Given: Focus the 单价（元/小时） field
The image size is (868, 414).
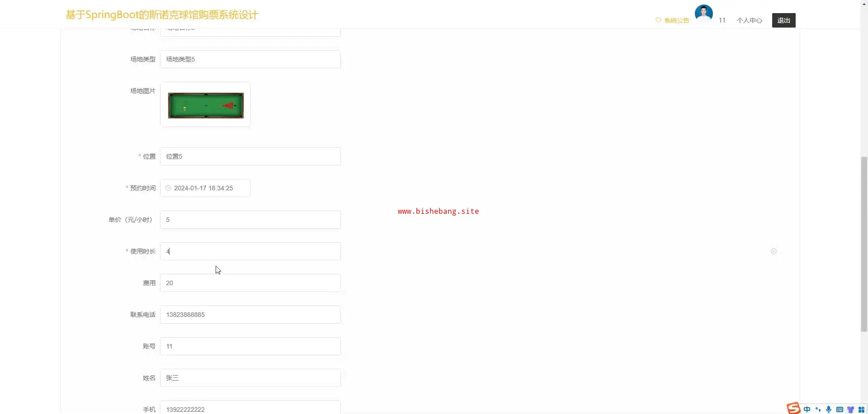Looking at the screenshot, I should click(x=250, y=220).
